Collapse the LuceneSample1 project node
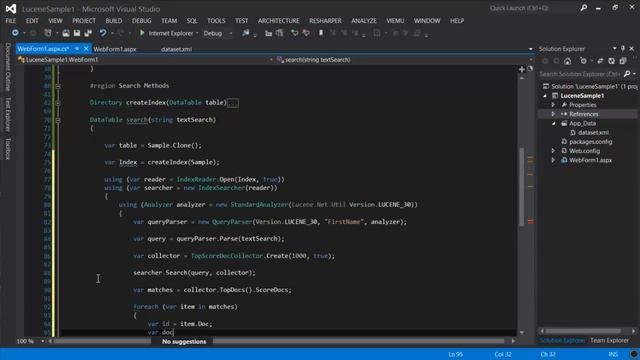The width and height of the screenshot is (640, 360). pyautogui.click(x=544, y=96)
